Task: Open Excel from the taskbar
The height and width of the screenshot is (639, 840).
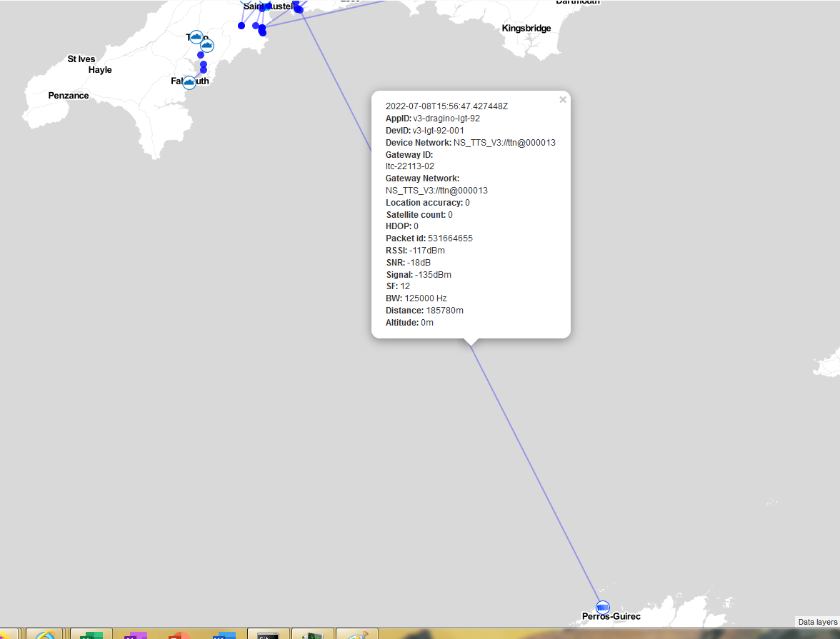Action: pyautogui.click(x=91, y=634)
